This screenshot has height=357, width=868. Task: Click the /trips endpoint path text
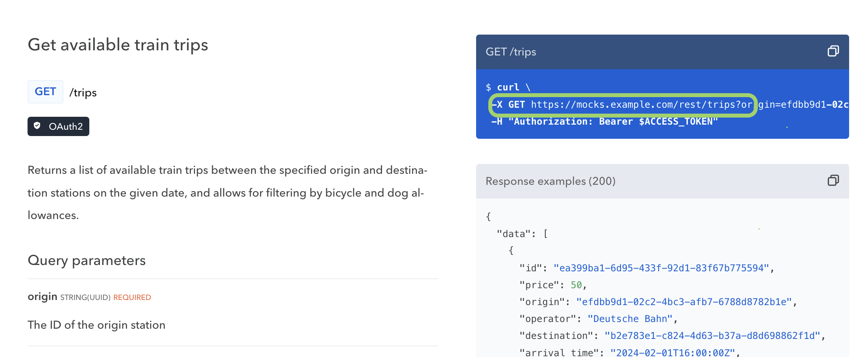[x=83, y=92]
